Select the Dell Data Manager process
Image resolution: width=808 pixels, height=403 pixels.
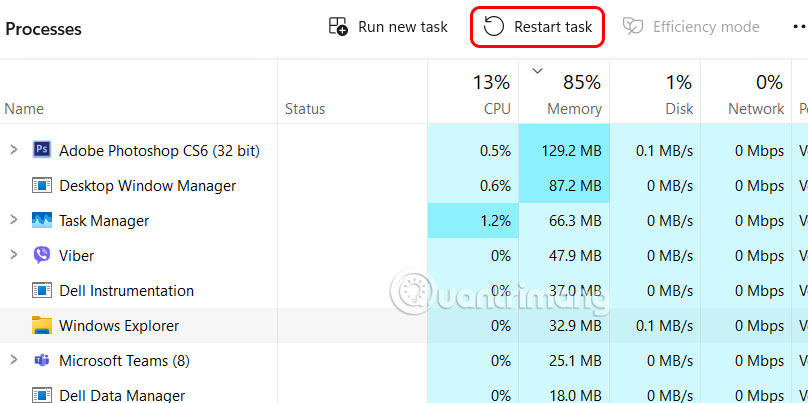pyautogui.click(x=122, y=395)
